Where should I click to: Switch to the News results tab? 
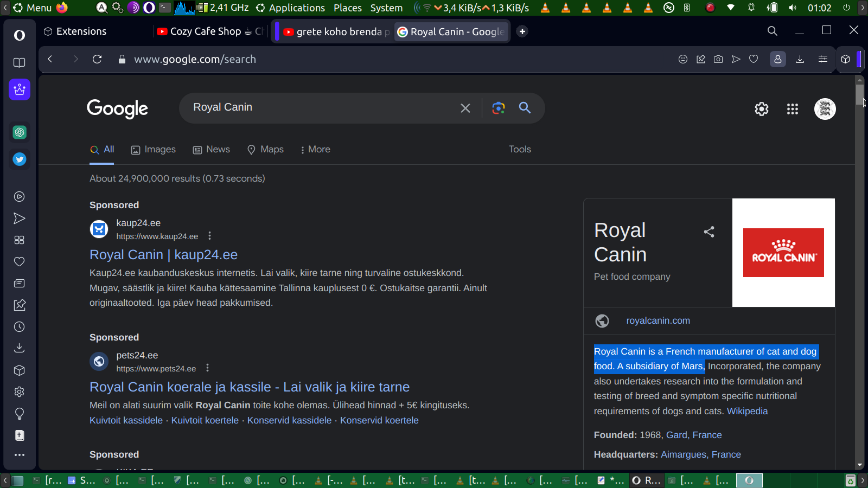[212, 150]
